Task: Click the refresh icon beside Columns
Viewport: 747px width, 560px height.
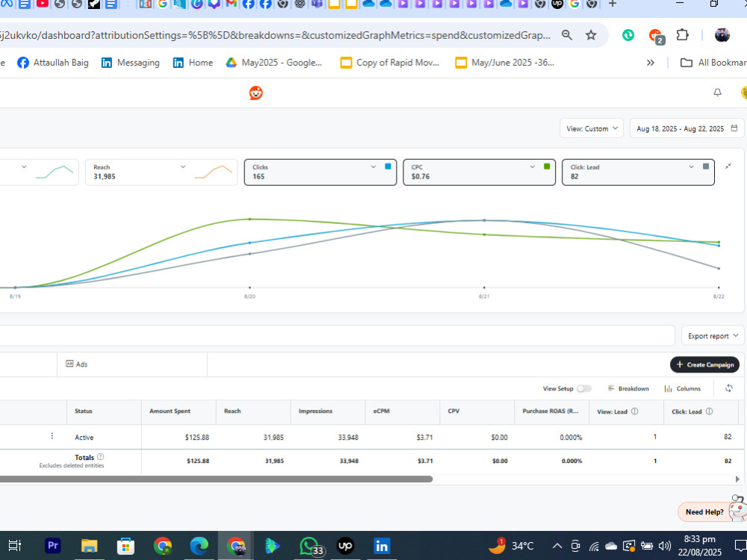Action: pos(729,388)
